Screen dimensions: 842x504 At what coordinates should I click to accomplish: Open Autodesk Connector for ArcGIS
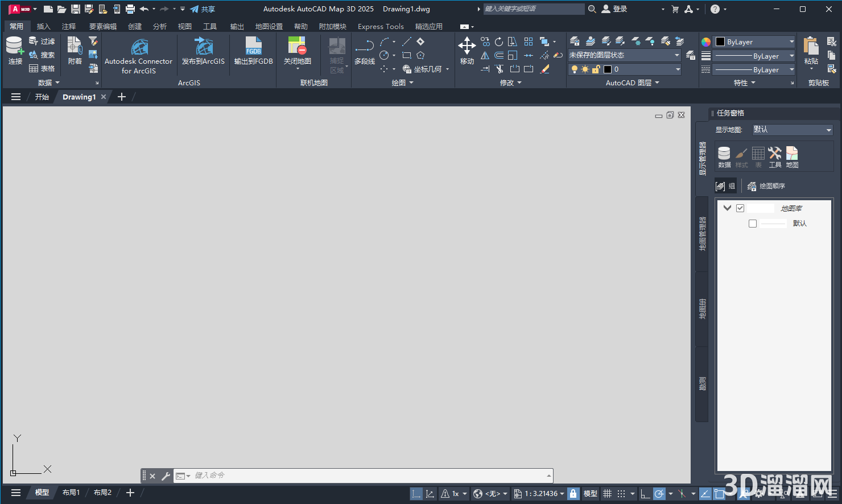[x=138, y=56]
